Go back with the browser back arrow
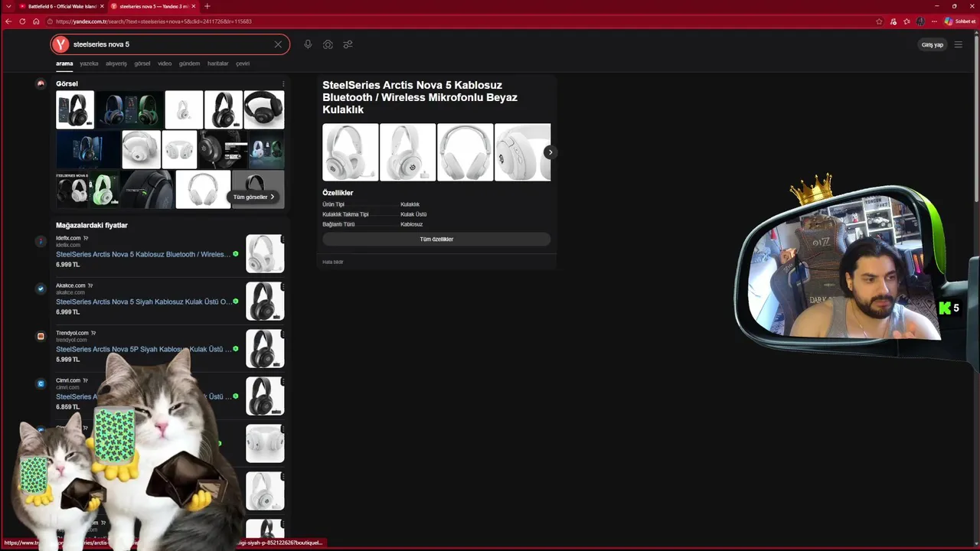Viewport: 980px width, 551px height. 8,21
